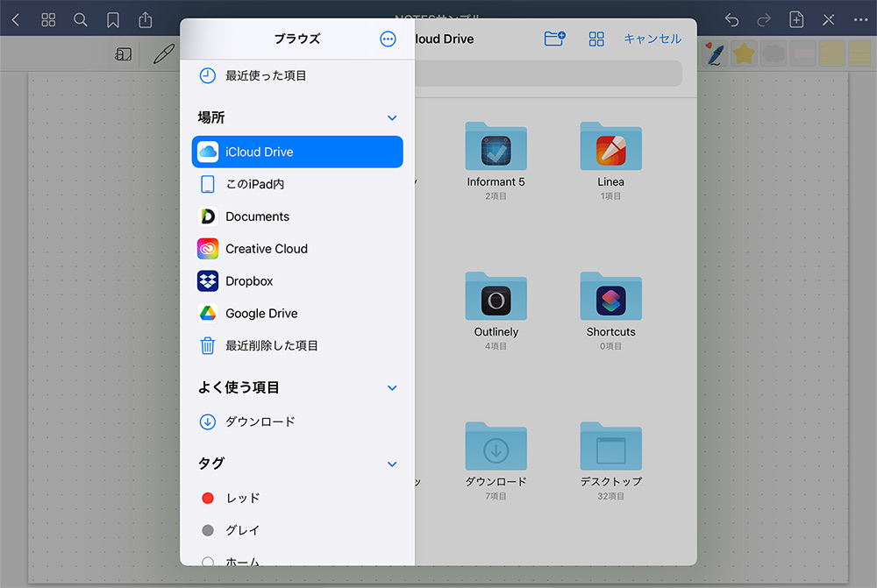Collapse the 場所 section
Image resolution: width=877 pixels, height=588 pixels.
392,118
